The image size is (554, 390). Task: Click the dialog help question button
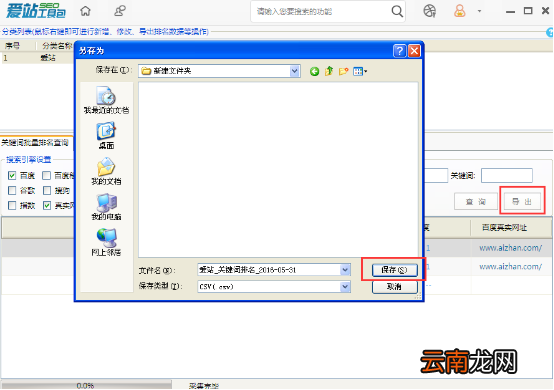[399, 51]
